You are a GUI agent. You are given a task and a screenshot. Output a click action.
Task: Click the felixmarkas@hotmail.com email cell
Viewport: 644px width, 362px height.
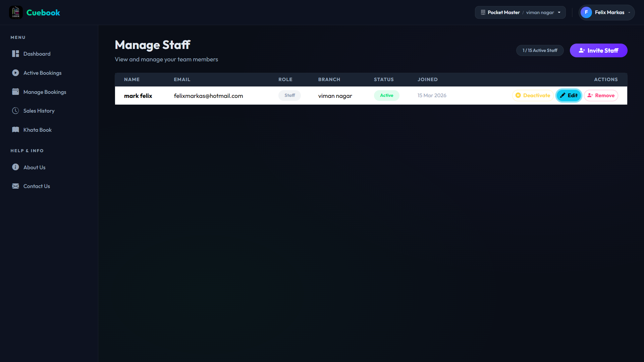point(208,96)
